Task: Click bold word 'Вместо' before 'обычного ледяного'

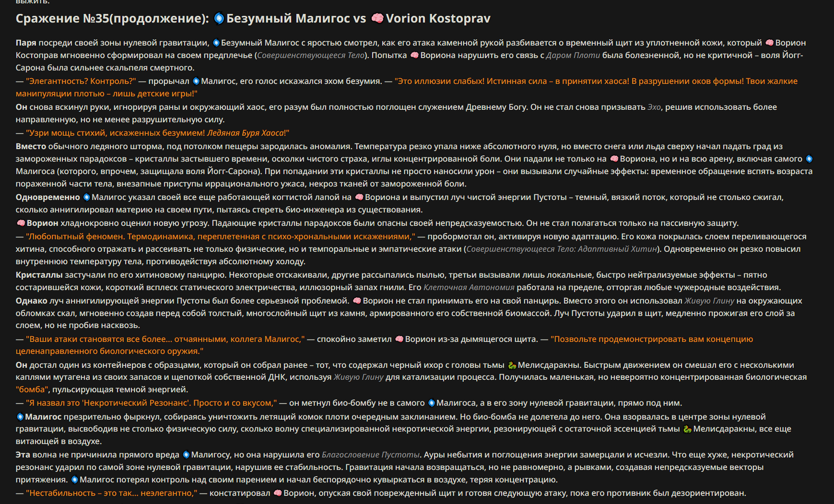Action: point(31,146)
